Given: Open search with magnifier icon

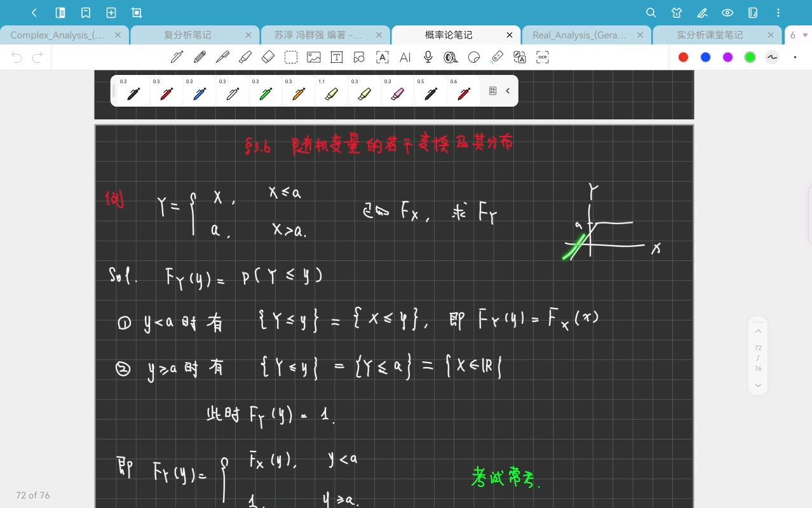Looking at the screenshot, I should tap(651, 13).
